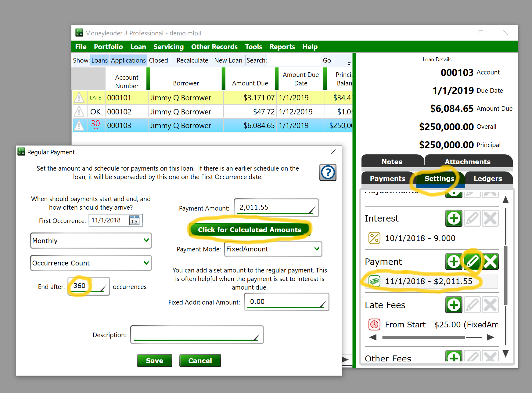Open the Occurrence Count dropdown
532x393 pixels.
pos(91,263)
